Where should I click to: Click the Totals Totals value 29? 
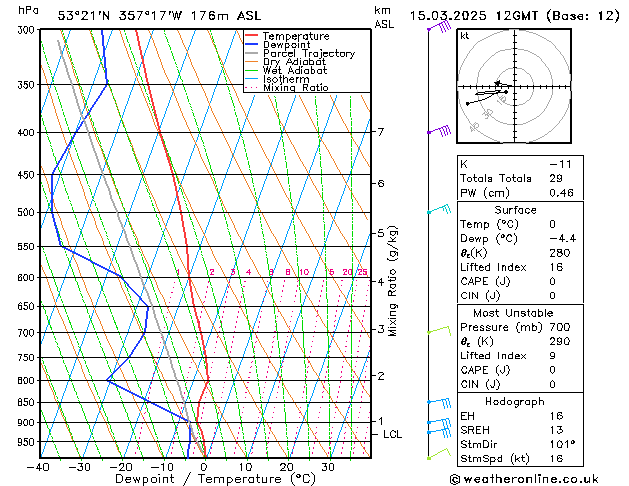coord(556,178)
